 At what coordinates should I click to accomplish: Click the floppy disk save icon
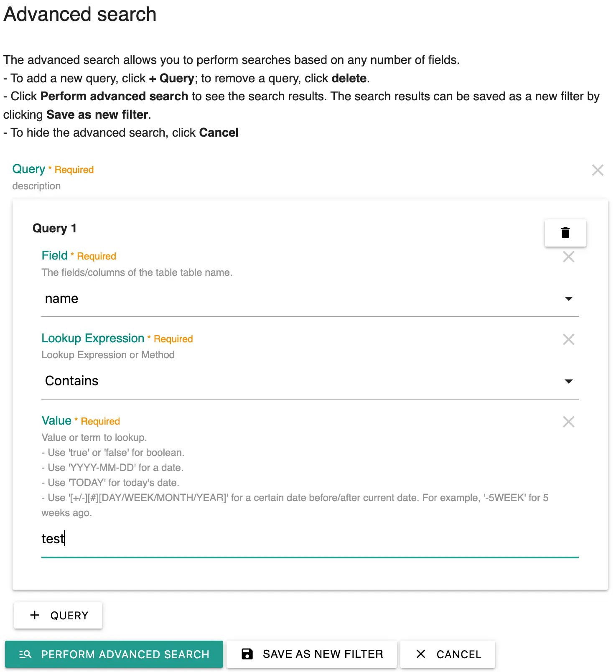(x=247, y=654)
